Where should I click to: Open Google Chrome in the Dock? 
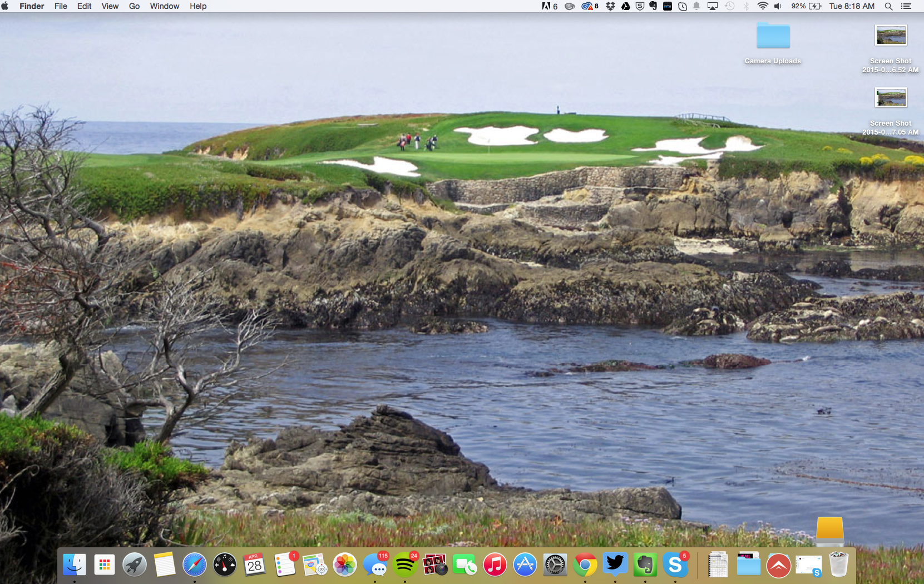tap(585, 565)
